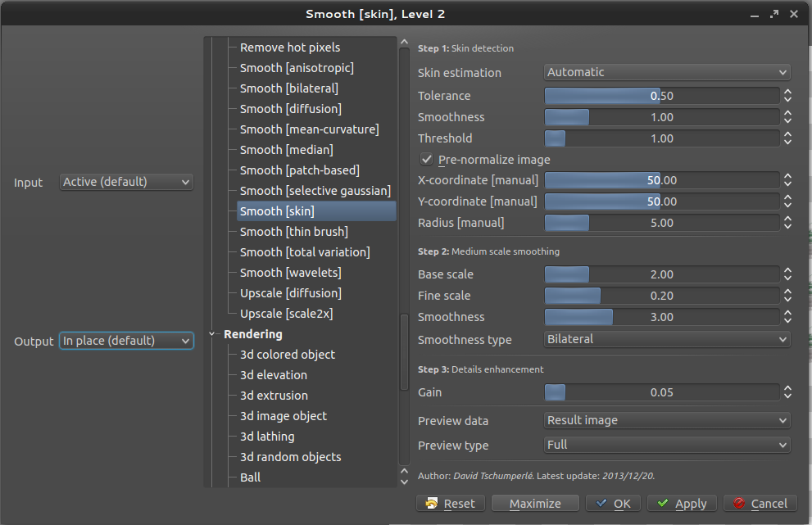
Task: Click the Gain stepper arrows
Action: pyautogui.click(x=787, y=392)
